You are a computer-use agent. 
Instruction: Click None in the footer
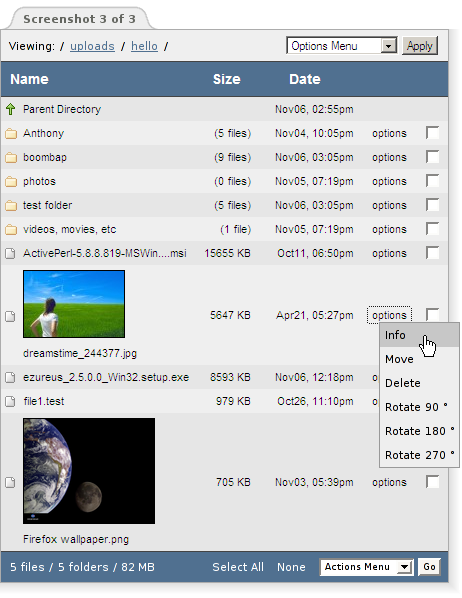[x=291, y=567]
